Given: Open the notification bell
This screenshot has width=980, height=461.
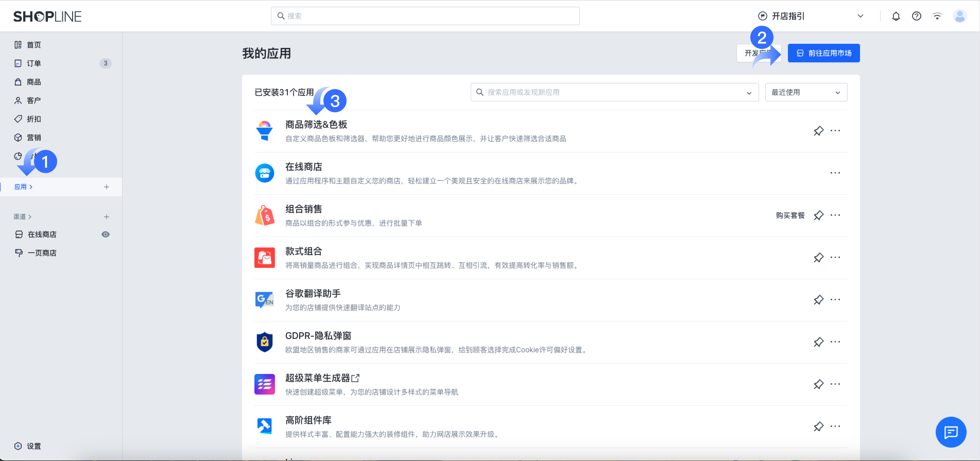Looking at the screenshot, I should click(x=896, y=16).
